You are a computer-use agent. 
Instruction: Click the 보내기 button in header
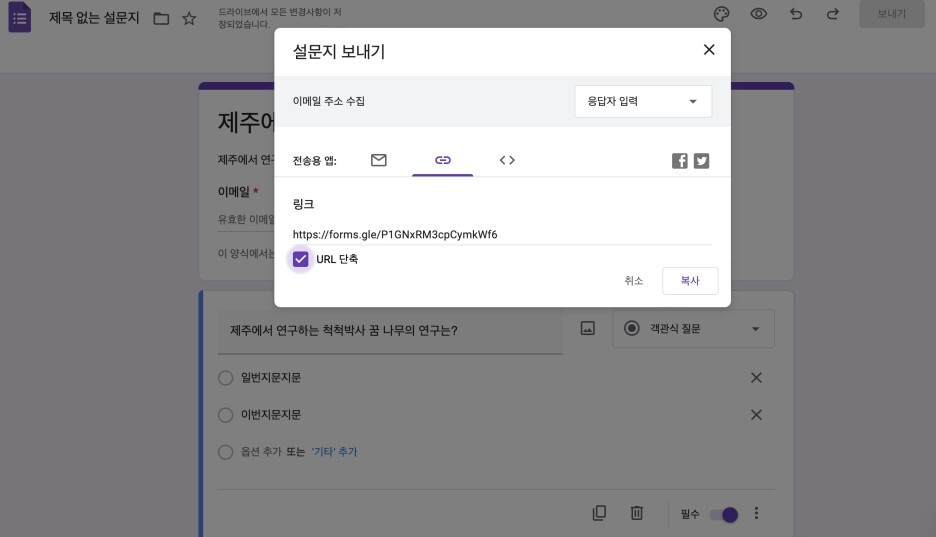891,14
